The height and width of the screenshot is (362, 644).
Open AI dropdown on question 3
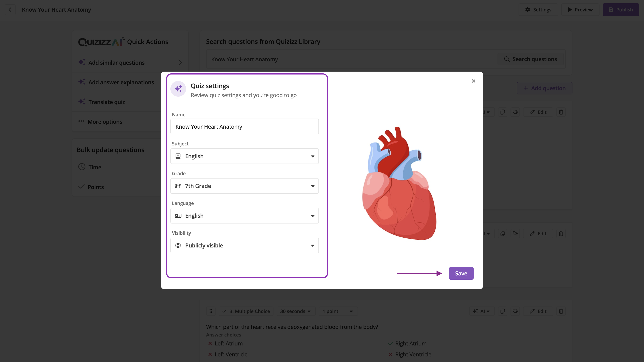pos(481,311)
